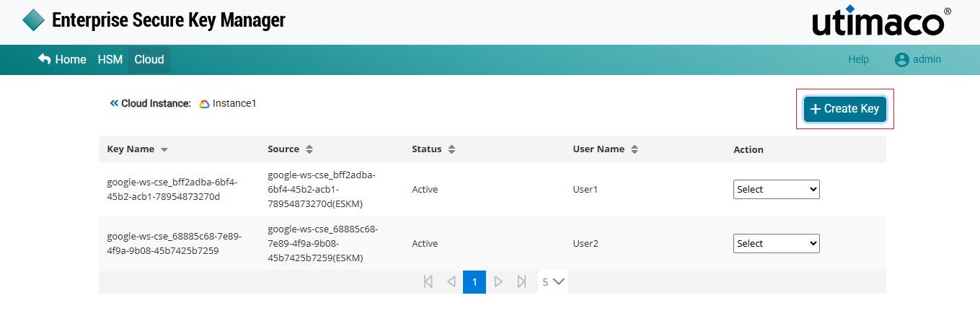Click the User1 cell

(586, 189)
